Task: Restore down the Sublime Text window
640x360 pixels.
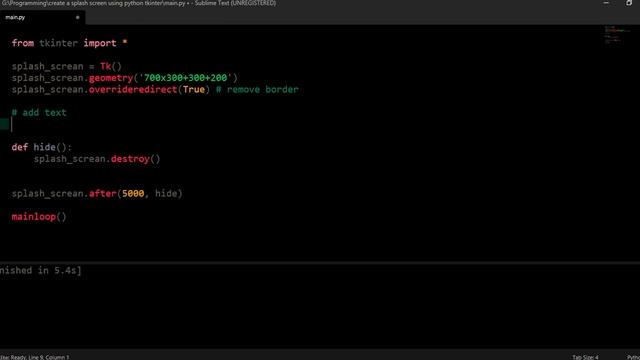Action: (x=629, y=3)
